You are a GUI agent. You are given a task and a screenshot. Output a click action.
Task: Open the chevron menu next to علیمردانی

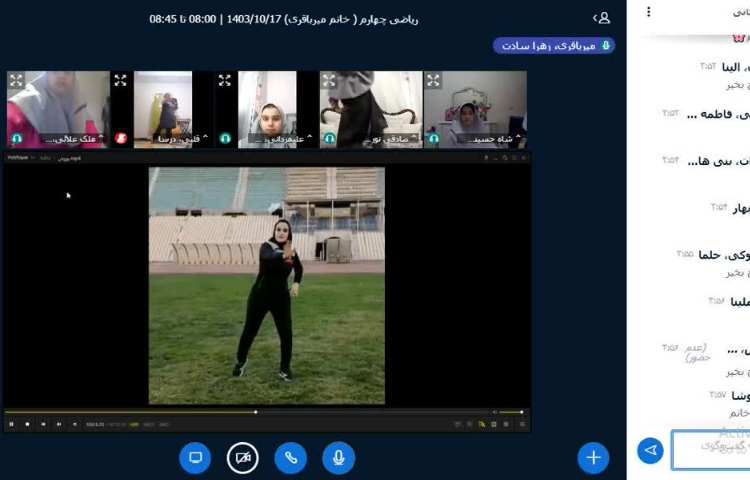point(309,137)
